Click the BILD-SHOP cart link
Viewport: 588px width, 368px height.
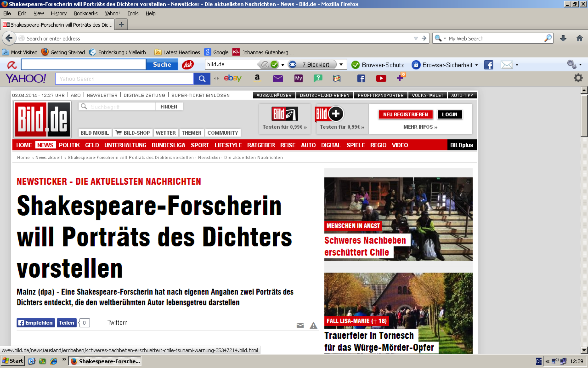pyautogui.click(x=133, y=133)
